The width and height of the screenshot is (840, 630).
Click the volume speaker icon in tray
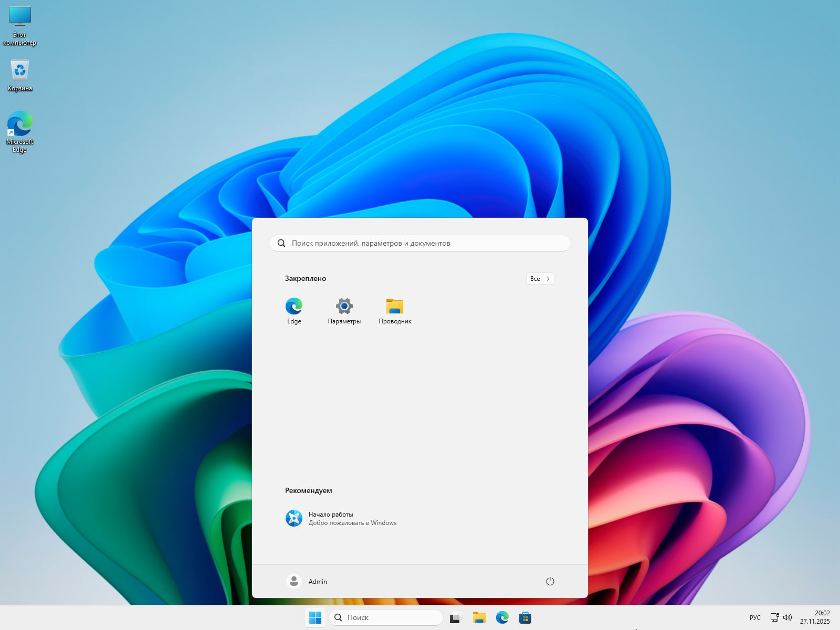787,617
